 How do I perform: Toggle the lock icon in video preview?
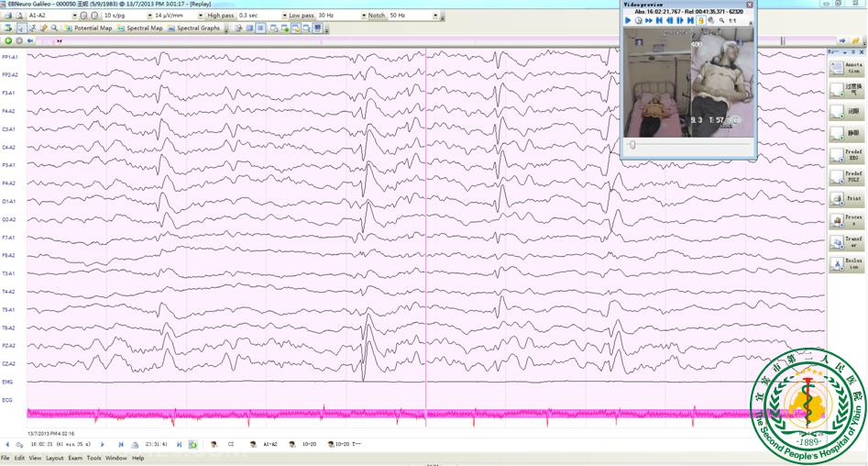click(x=701, y=20)
